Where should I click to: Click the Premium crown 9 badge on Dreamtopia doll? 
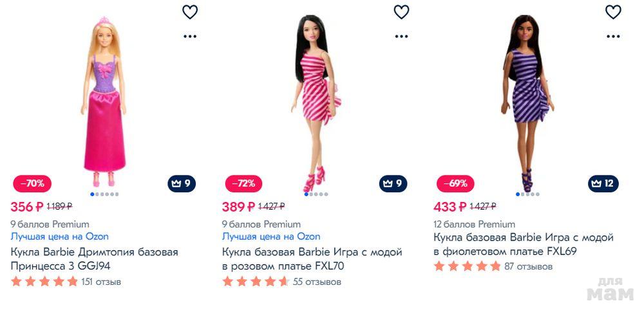click(x=182, y=183)
